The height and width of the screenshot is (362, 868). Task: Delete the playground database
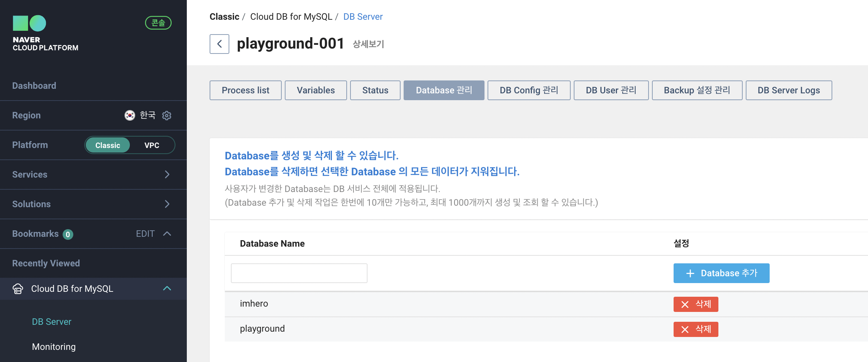696,329
